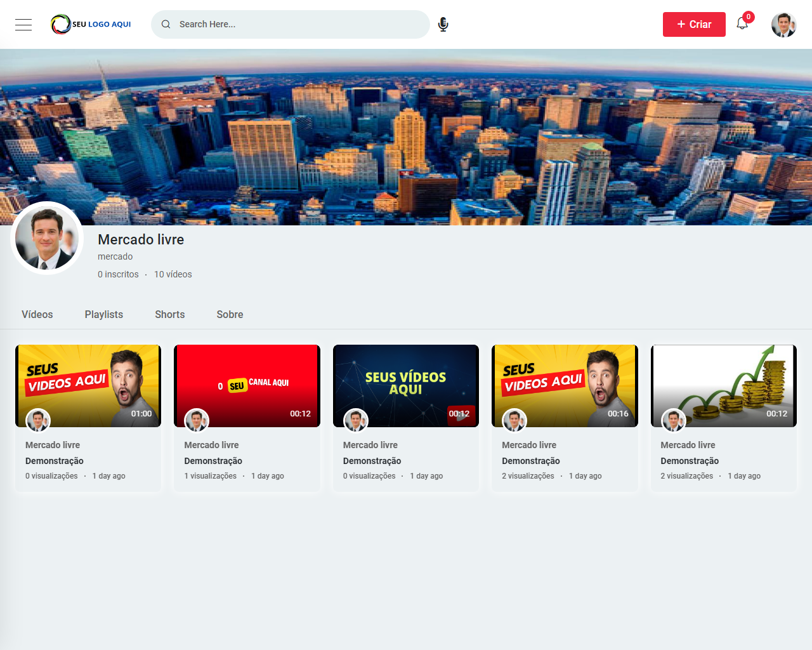
Task: Select the Shorts tab
Action: point(170,314)
